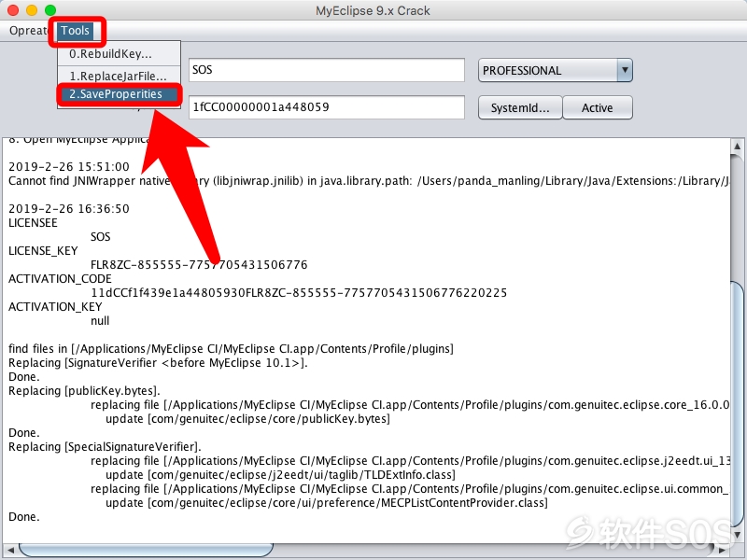Click the yellow minimize window button
The width and height of the screenshot is (747, 560).
(32, 10)
